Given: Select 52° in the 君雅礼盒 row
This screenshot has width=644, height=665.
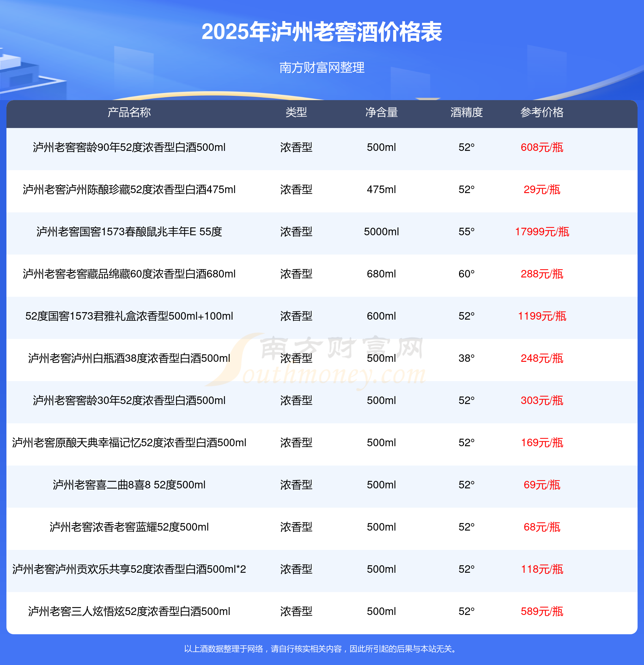Looking at the screenshot, I should [x=467, y=316].
